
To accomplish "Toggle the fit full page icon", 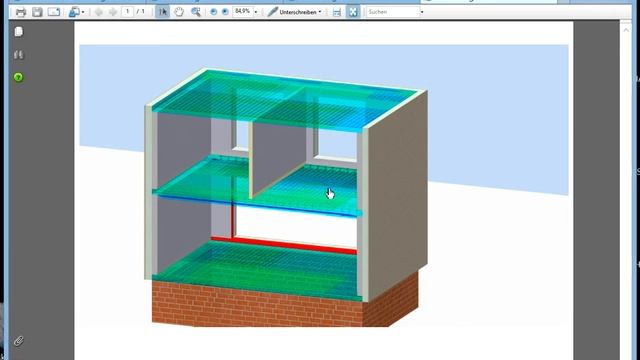I will [353, 12].
